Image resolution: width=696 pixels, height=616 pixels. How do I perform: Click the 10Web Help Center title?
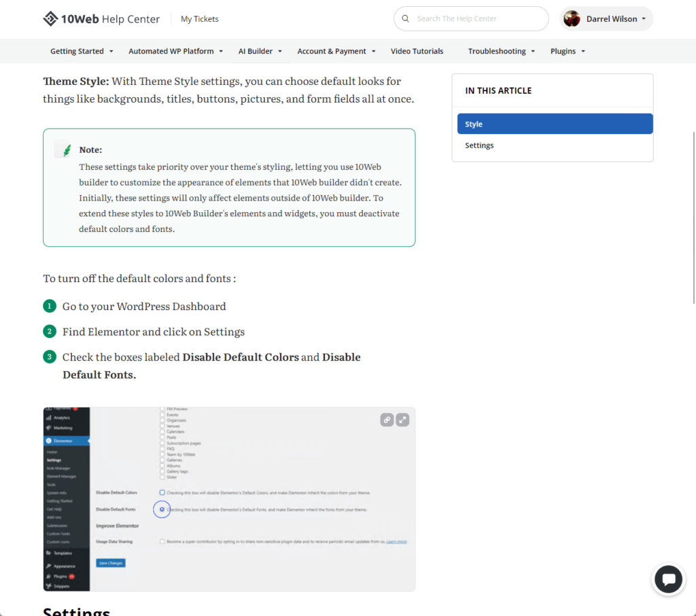110,19
